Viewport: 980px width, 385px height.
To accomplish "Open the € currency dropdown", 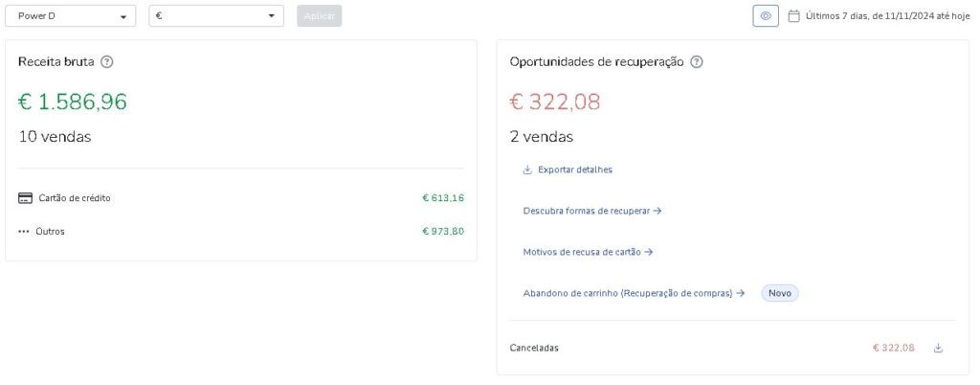I will click(216, 16).
